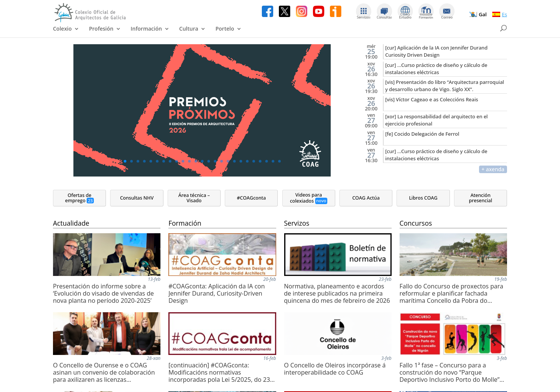The width and height of the screenshot is (560, 392).
Task: Open the Cultura menu item
Action: point(192,29)
